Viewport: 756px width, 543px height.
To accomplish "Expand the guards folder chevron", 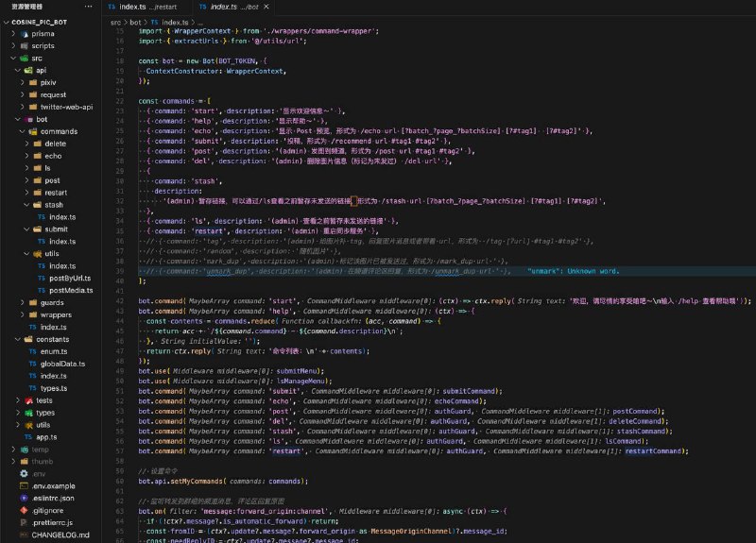I will pos(19,302).
